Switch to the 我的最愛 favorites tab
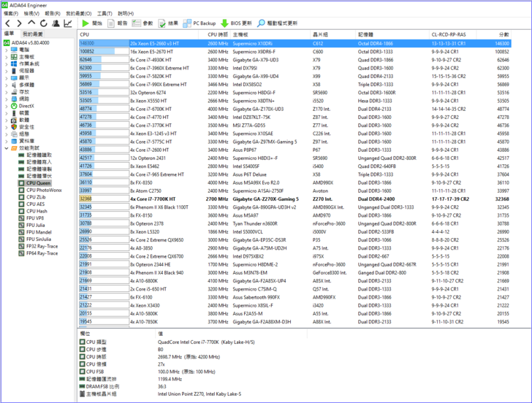Viewport: 532px width, 403px height. point(32,34)
